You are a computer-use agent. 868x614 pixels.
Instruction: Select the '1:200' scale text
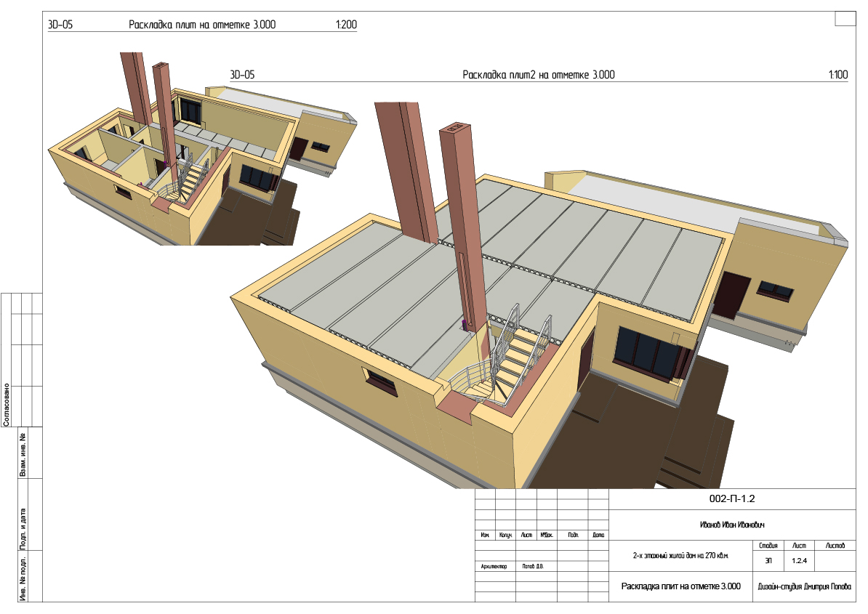pyautogui.click(x=346, y=24)
